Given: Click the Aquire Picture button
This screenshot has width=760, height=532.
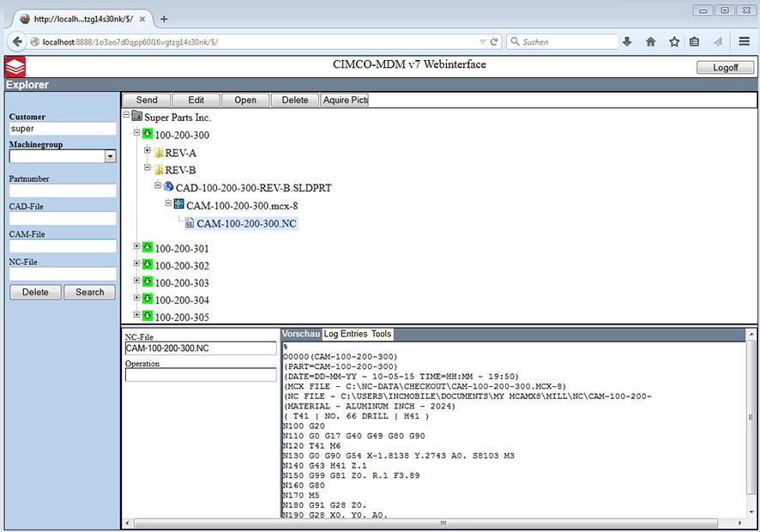Looking at the screenshot, I should [x=345, y=100].
